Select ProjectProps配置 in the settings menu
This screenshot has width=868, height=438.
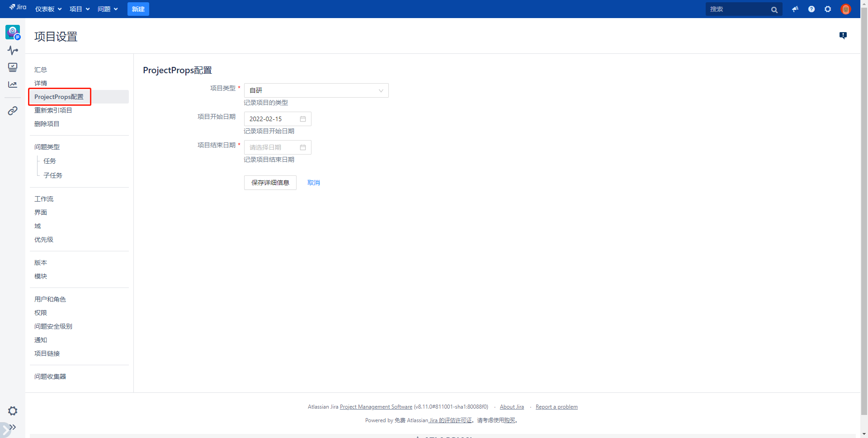pyautogui.click(x=59, y=97)
